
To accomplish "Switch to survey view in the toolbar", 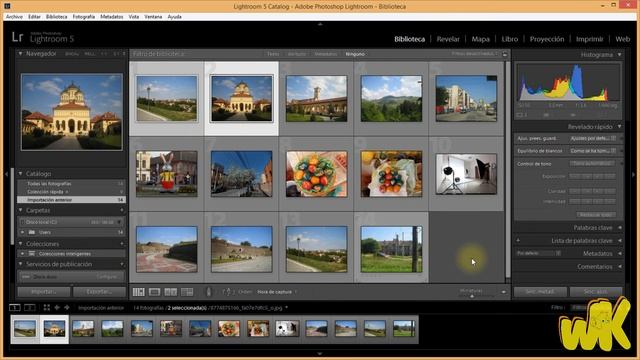I will [187, 292].
